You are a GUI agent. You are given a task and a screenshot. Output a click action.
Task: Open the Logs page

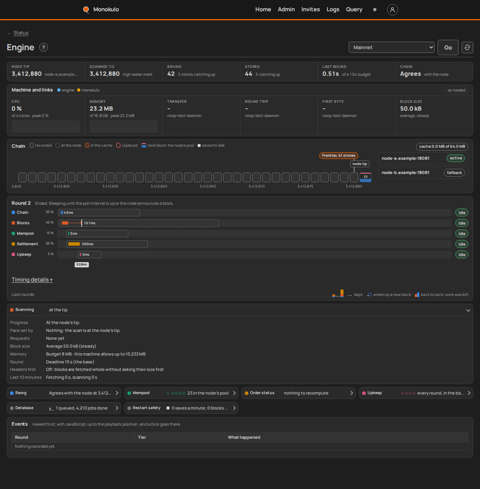pyautogui.click(x=333, y=10)
